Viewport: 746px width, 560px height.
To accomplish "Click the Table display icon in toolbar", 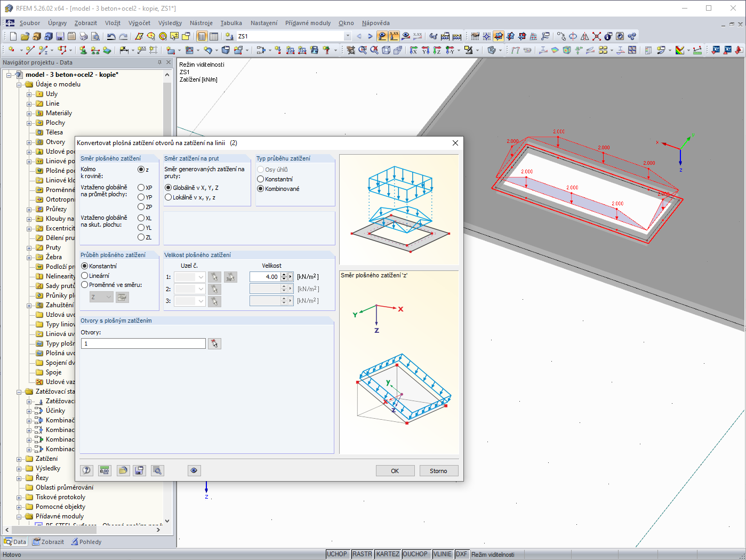I will click(214, 36).
